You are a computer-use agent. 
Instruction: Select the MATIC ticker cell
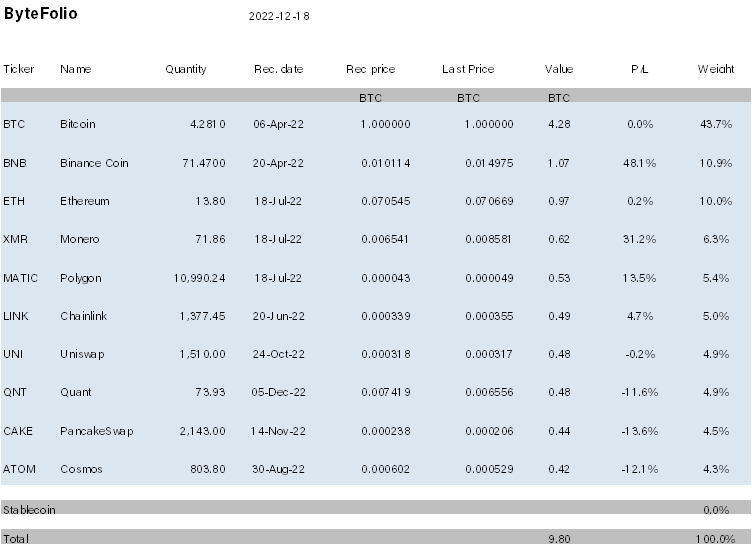[21, 278]
